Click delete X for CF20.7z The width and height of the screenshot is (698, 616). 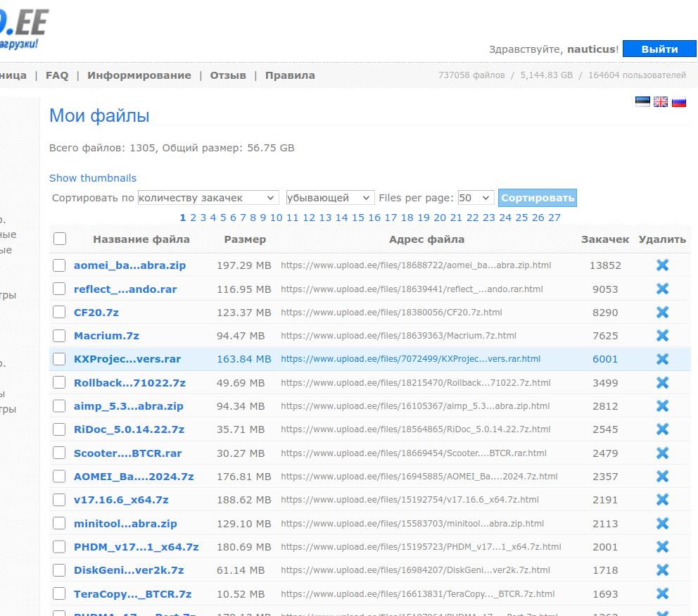(x=662, y=313)
